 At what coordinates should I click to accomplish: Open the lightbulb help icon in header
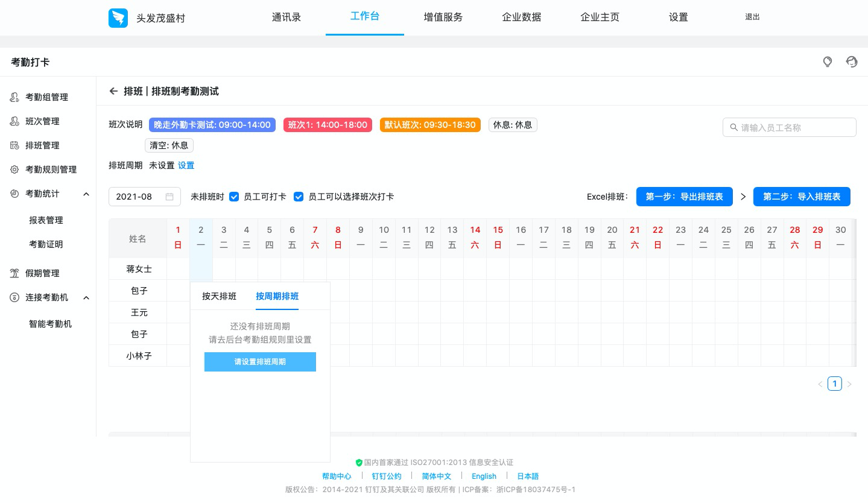[828, 62]
